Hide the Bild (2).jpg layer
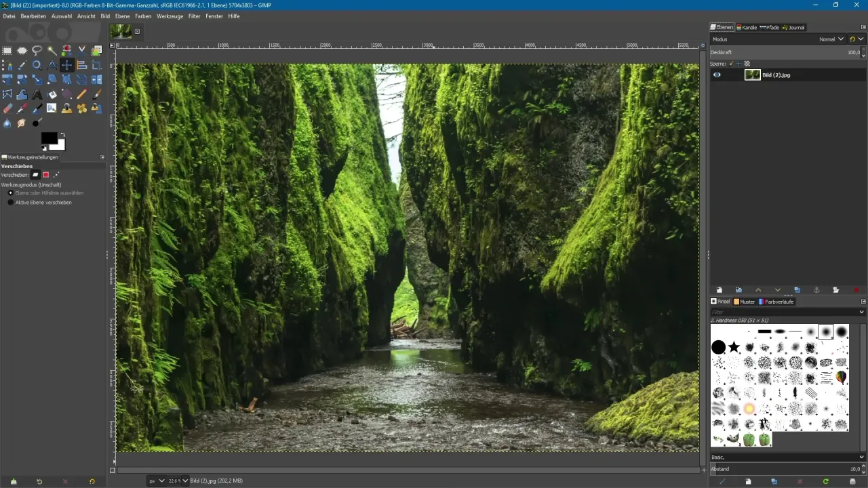The height and width of the screenshot is (488, 868). coord(717,75)
